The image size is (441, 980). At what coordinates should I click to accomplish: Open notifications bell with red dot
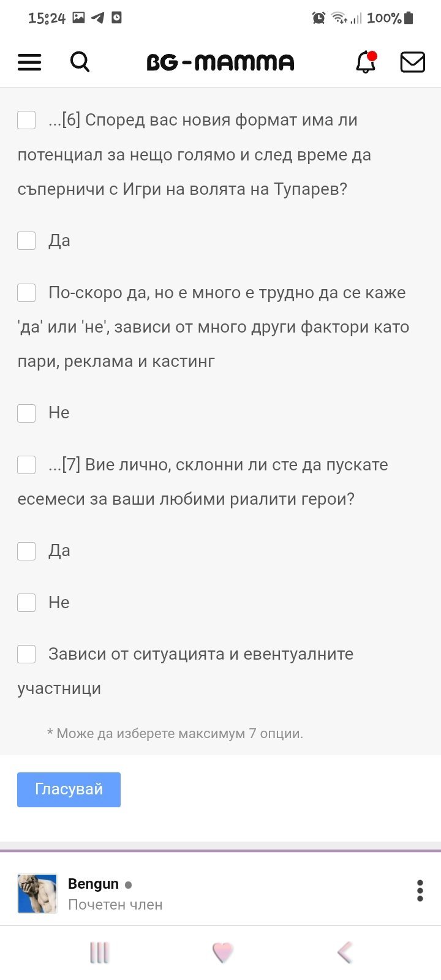click(366, 62)
